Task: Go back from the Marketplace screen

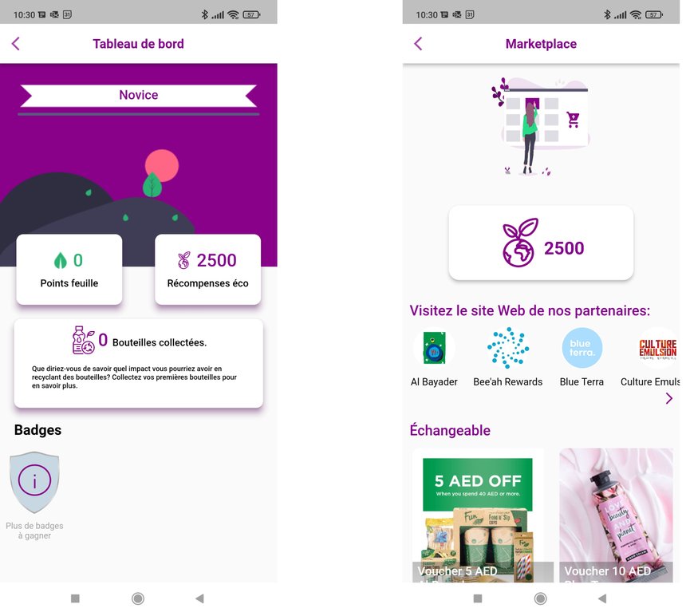Action: coord(418,44)
